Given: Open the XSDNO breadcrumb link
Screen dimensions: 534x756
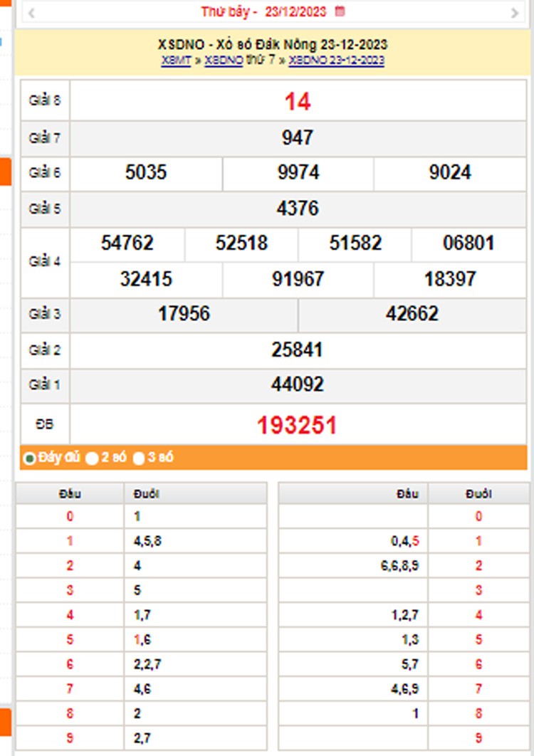Looking at the screenshot, I should pos(224,61).
